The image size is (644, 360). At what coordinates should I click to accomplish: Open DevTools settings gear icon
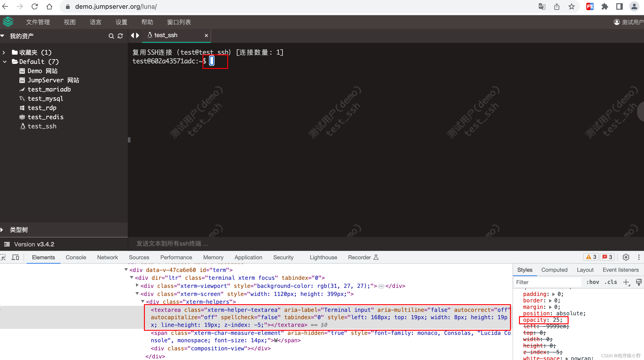click(626, 257)
